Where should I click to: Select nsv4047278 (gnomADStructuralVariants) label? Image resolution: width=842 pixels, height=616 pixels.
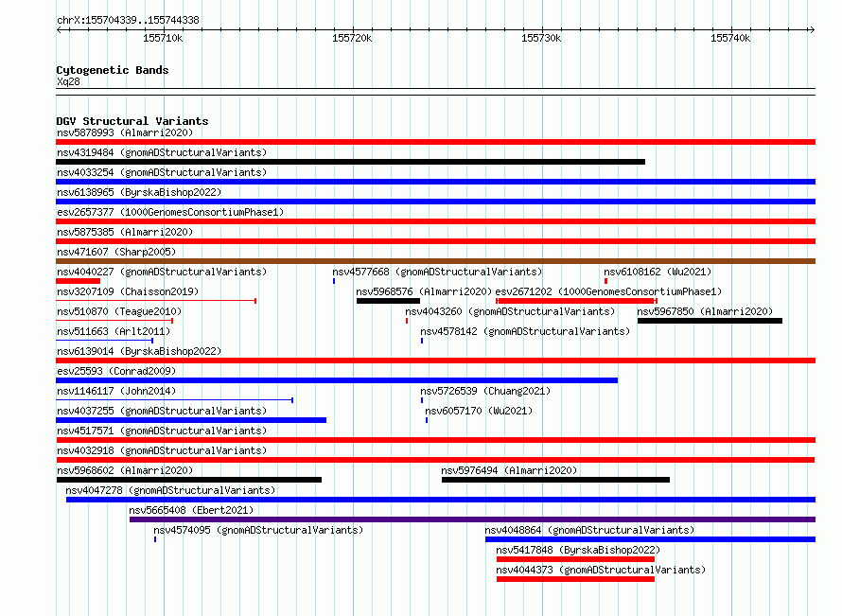click(x=170, y=490)
